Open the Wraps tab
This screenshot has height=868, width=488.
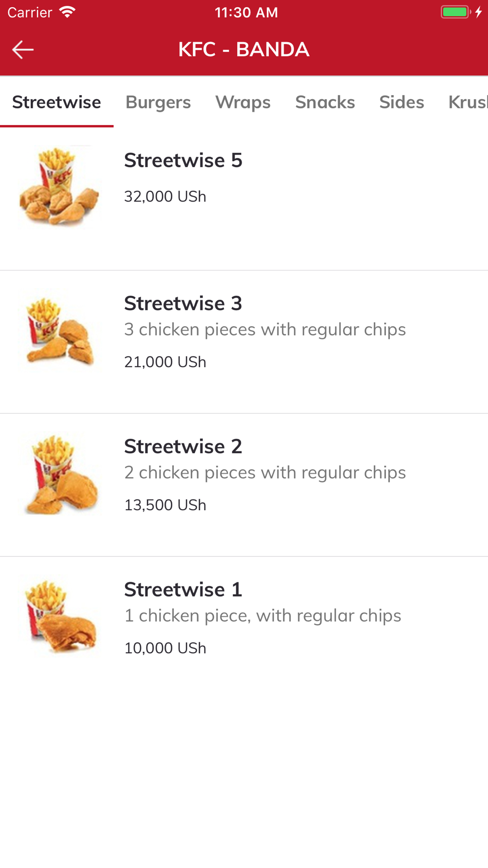pyautogui.click(x=243, y=102)
